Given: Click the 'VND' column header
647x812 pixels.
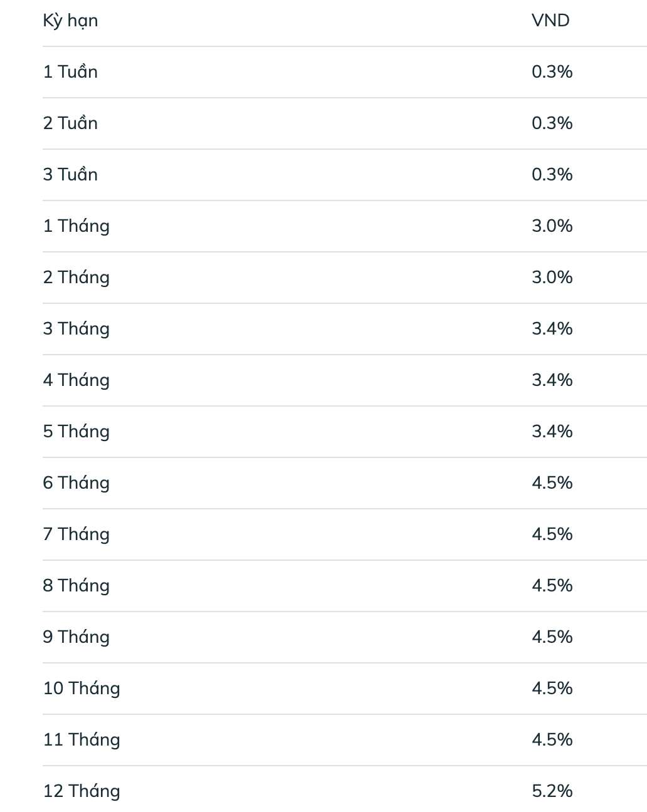Looking at the screenshot, I should 550,21.
